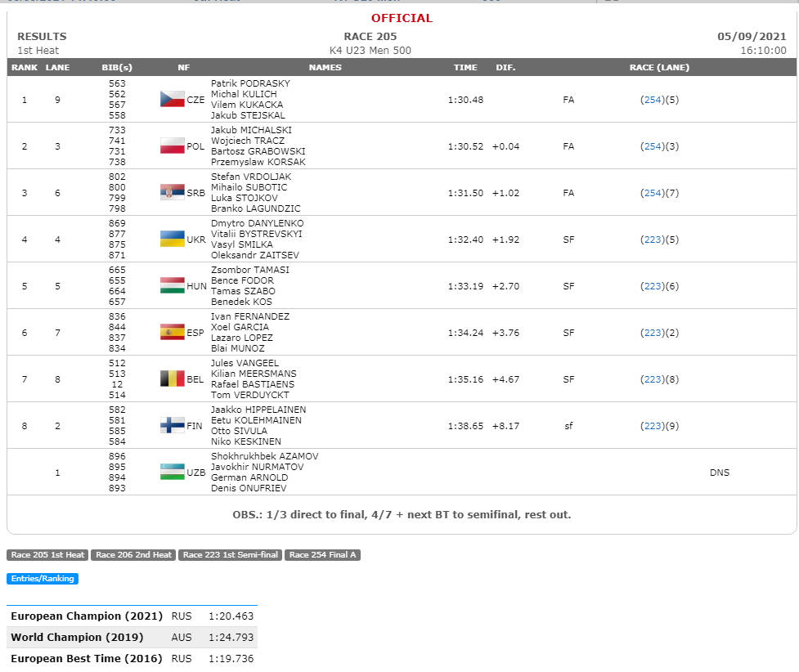Select athlete name Ivan FERNANDEZ
This screenshot has height=672, width=799.
coord(249,317)
